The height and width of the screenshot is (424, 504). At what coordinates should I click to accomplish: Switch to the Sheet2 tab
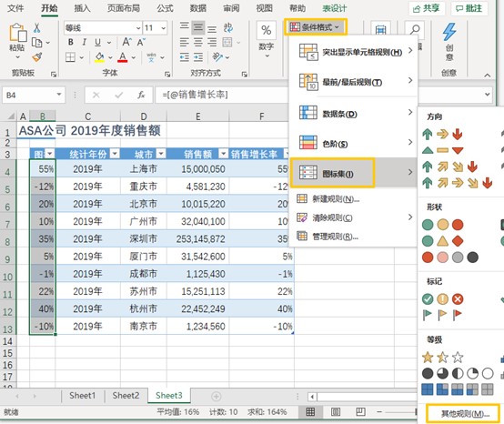pyautogui.click(x=126, y=396)
